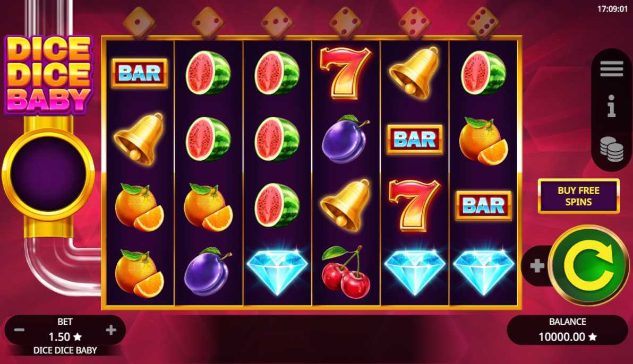Click the one-dot dice above the first reel
Viewport: 633px width, 364px height.
(x=139, y=22)
